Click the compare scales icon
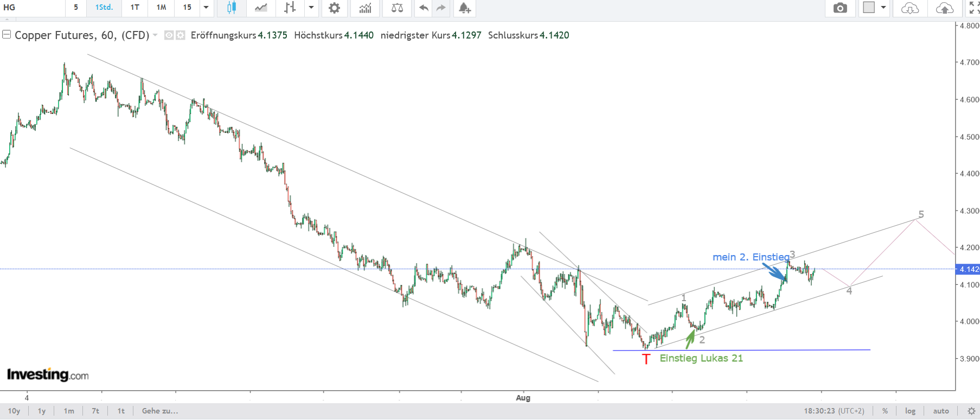Image resolution: width=980 pixels, height=420 pixels. pyautogui.click(x=397, y=8)
